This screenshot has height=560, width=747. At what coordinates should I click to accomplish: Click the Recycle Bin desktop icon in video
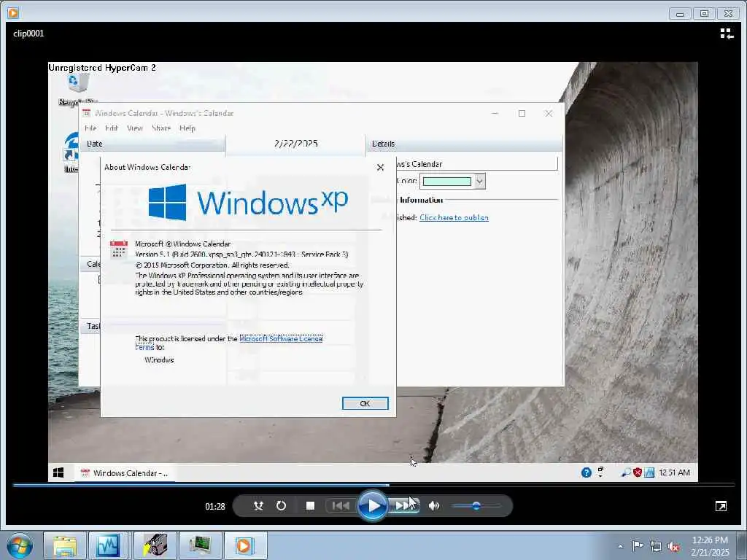[x=77, y=89]
